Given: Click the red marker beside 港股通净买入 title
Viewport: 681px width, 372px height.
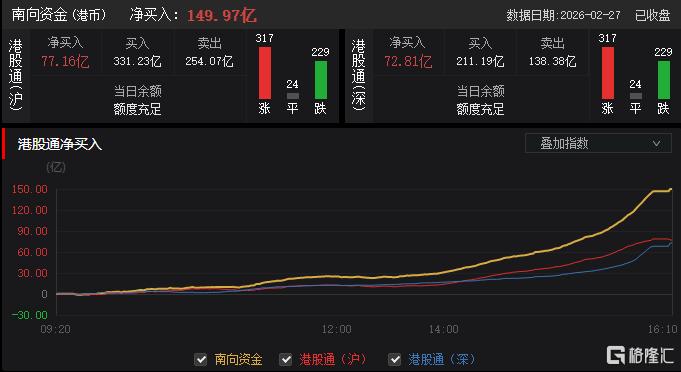Looking at the screenshot, I should point(4,144).
